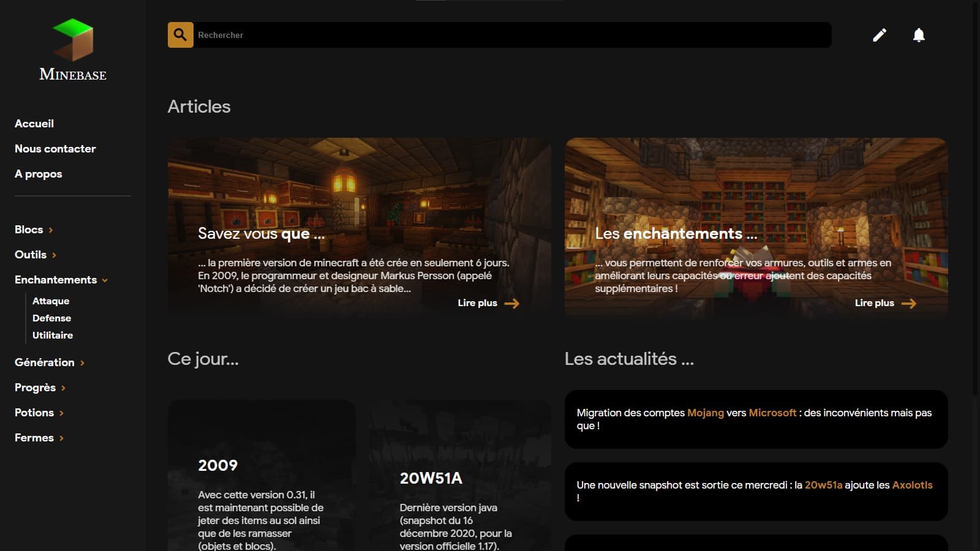Select Utilitaire under Enchantements
Screen dimensions: 980x551
53,335
